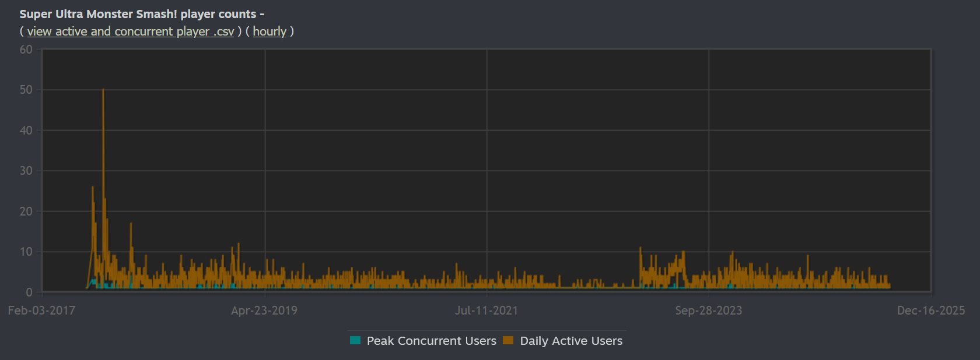Screen dimensions: 980x360
Task: Click the Apr-23-2019 x-axis date label
Action: point(264,310)
